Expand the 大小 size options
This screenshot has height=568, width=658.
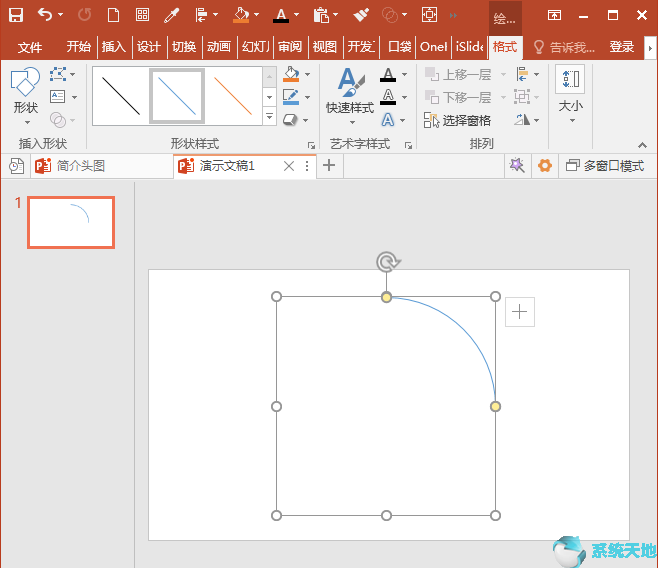point(570,95)
